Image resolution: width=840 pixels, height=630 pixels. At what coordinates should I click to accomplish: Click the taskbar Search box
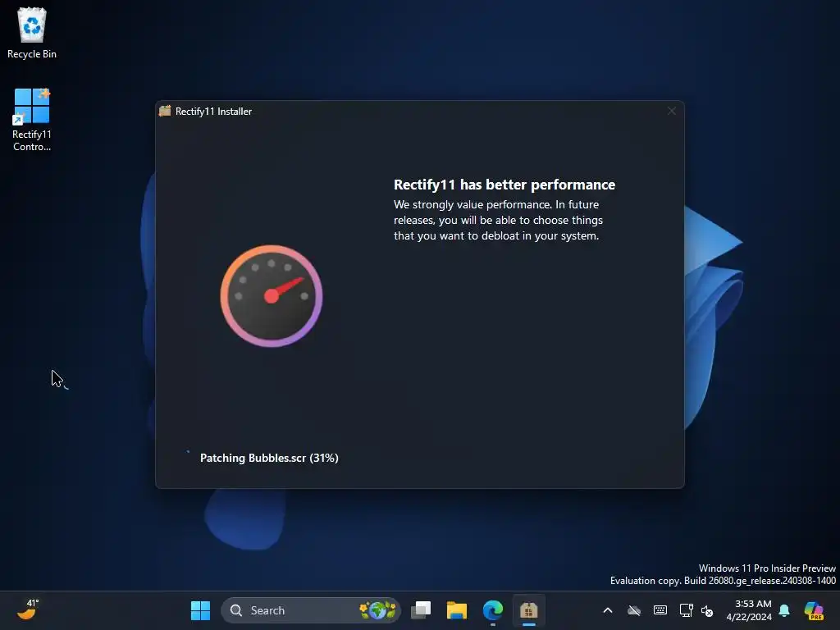311,610
